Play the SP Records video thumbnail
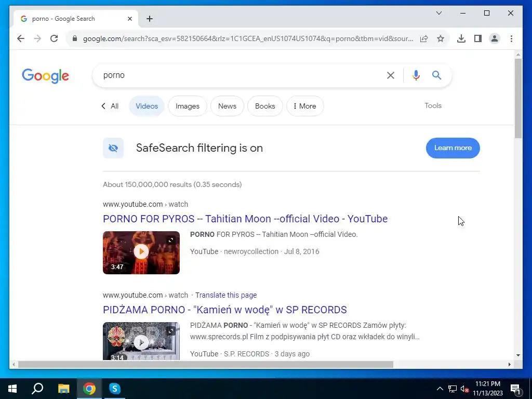The height and width of the screenshot is (399, 532). point(141,343)
